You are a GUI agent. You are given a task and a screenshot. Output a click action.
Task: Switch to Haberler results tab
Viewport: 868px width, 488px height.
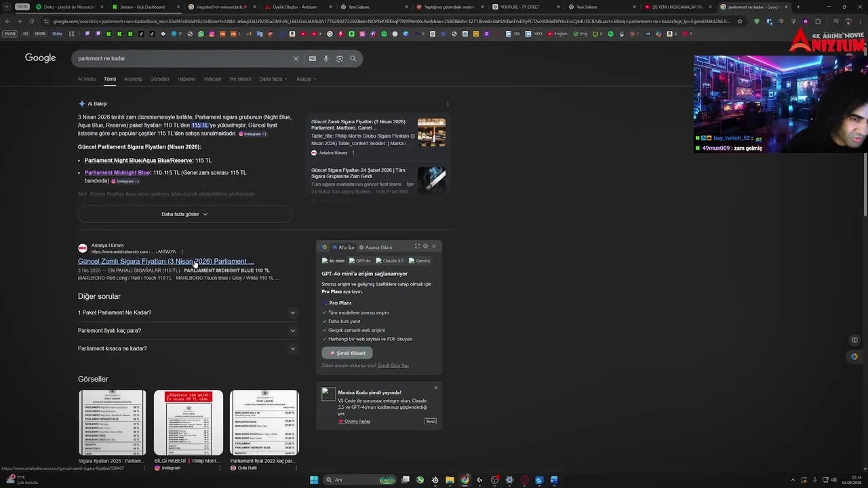pyautogui.click(x=186, y=79)
